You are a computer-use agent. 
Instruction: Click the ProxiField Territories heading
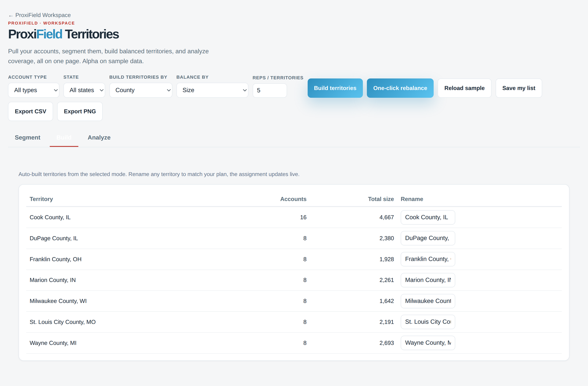[x=64, y=34]
